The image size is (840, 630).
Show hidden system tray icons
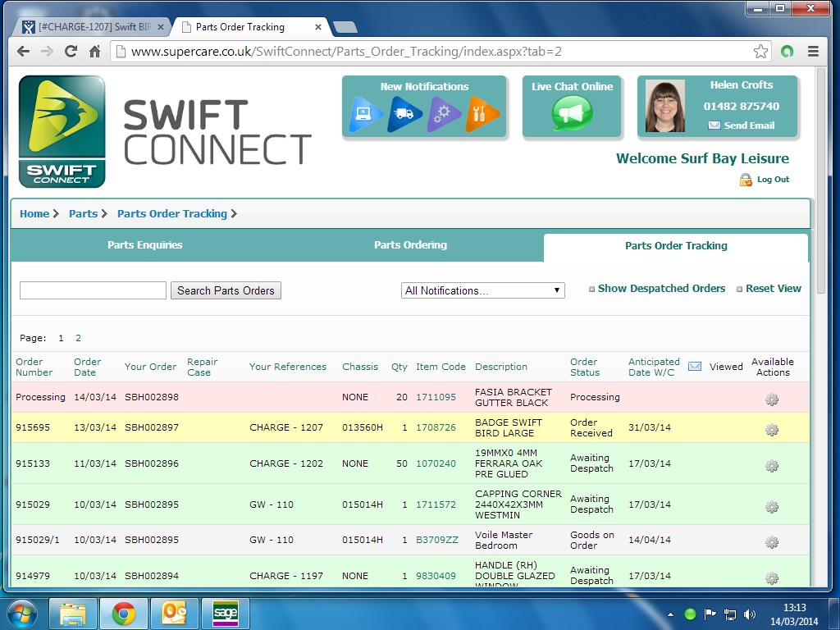coord(671,614)
